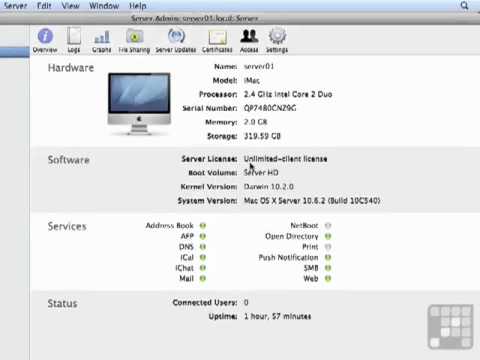
Task: Click the Print service status dot
Action: point(328,247)
